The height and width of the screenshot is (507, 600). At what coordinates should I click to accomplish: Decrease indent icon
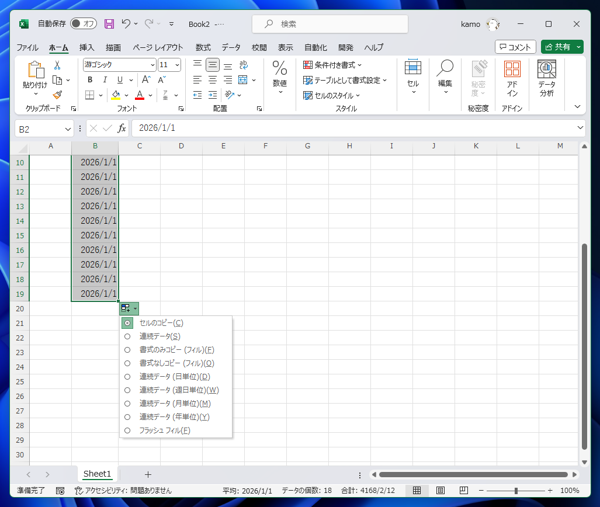[x=197, y=95]
